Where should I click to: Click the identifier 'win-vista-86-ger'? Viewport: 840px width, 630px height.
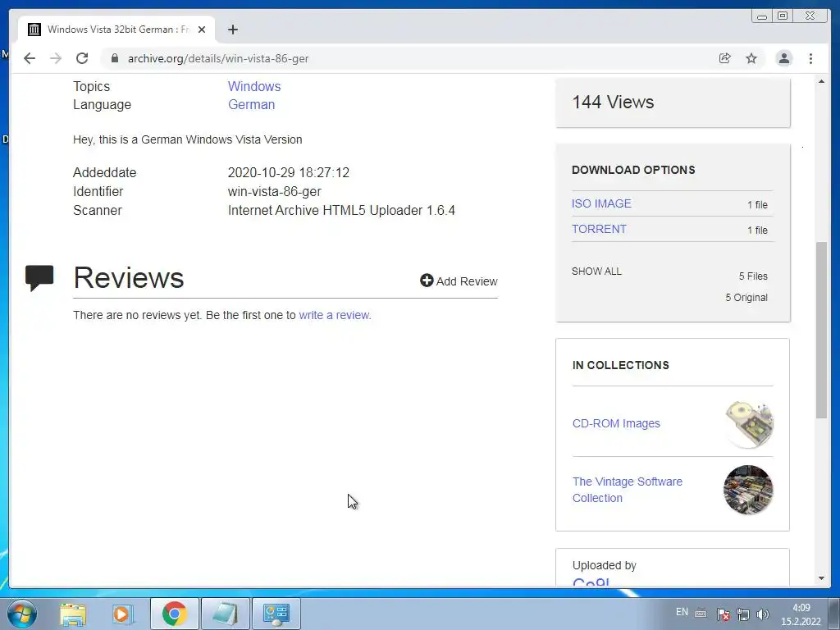tap(274, 191)
